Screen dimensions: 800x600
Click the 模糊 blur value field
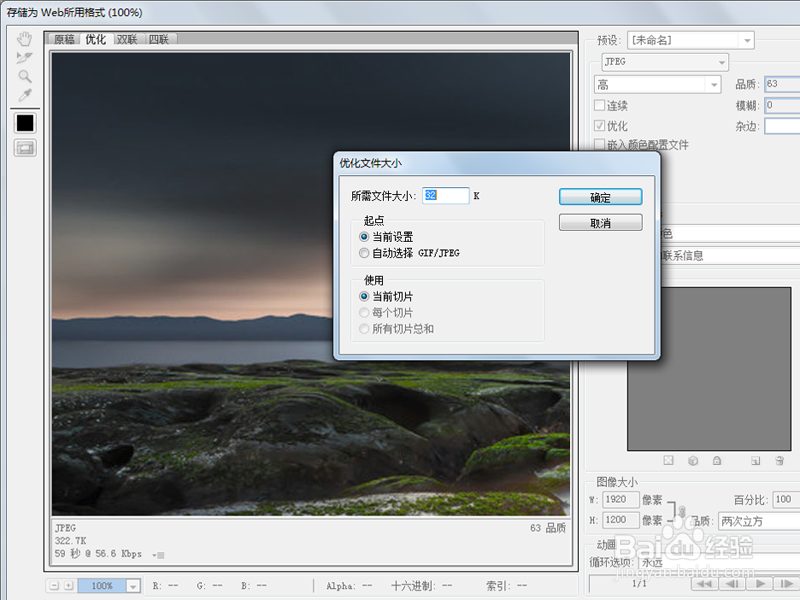pyautogui.click(x=782, y=105)
